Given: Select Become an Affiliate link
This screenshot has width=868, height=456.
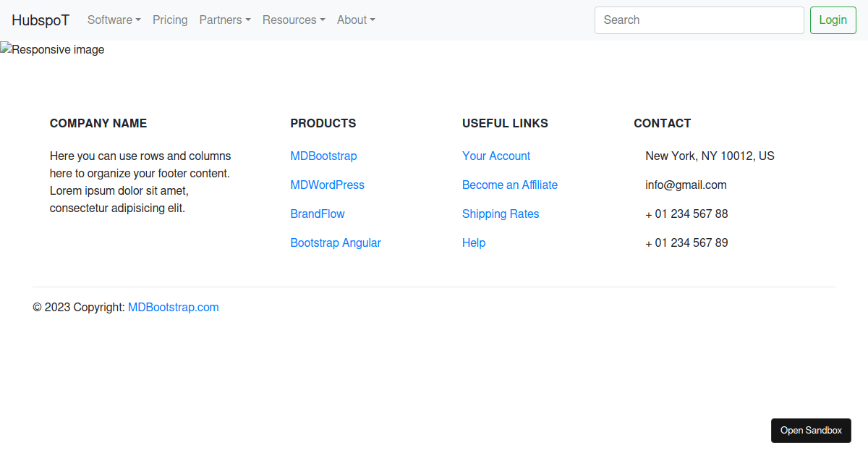Looking at the screenshot, I should click(x=510, y=185).
